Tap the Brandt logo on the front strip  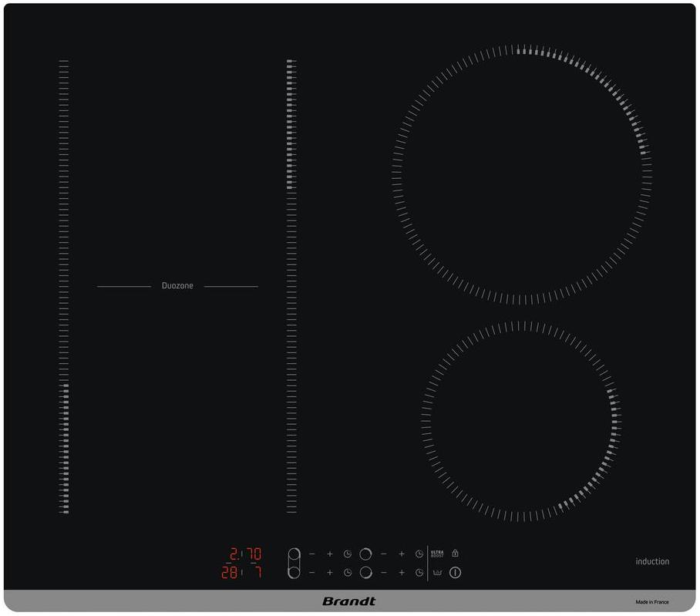click(349, 601)
